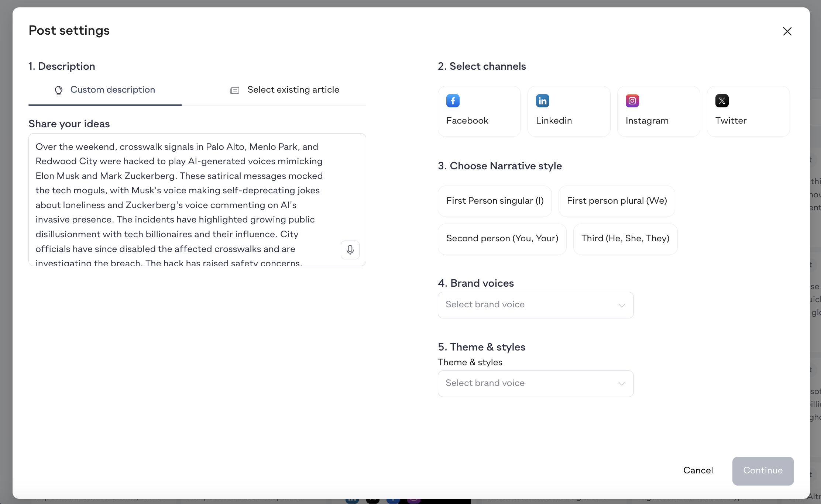Select the Facebook channel card
821x504 pixels.
pos(479,111)
